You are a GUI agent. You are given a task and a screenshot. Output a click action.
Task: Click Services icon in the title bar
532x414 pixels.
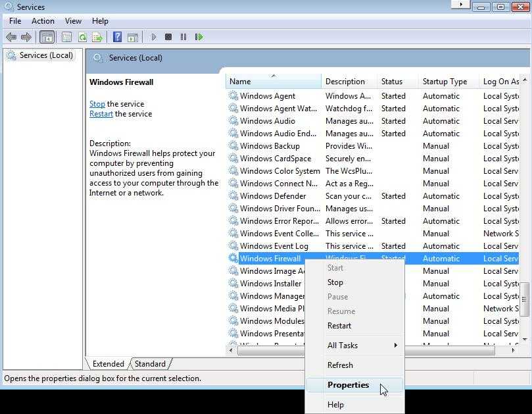point(9,6)
